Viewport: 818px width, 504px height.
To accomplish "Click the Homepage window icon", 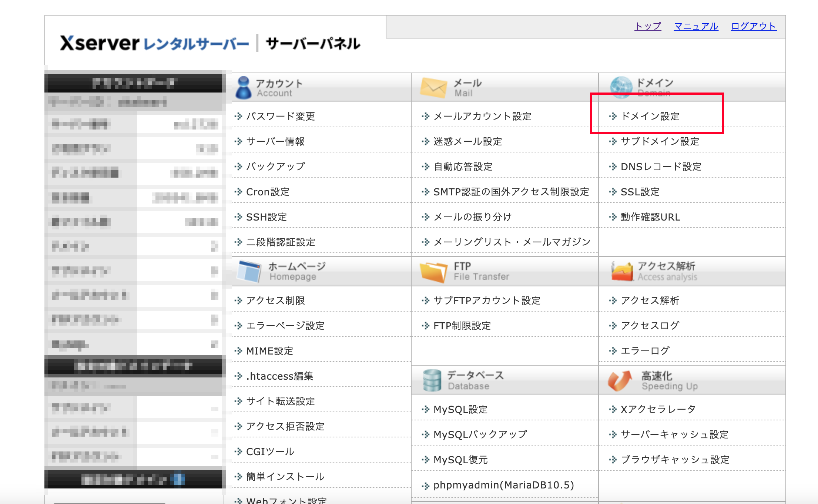I will (249, 271).
